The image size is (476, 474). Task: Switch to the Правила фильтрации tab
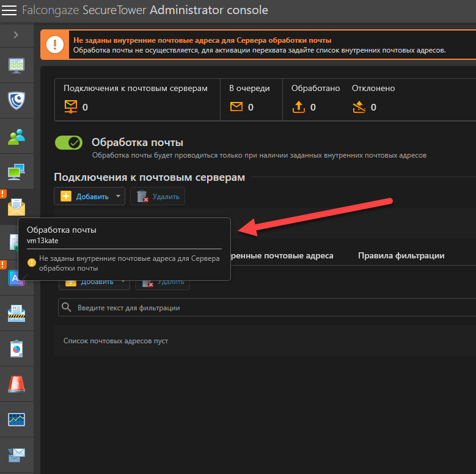401,255
